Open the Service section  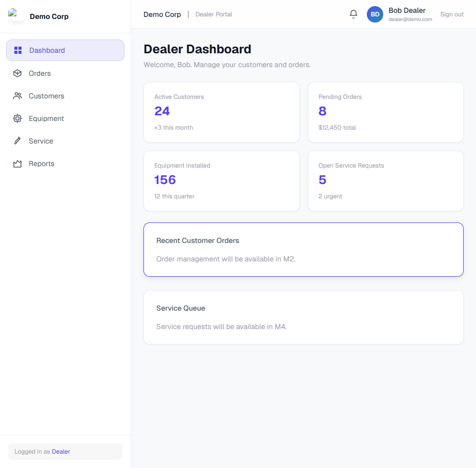point(65,141)
